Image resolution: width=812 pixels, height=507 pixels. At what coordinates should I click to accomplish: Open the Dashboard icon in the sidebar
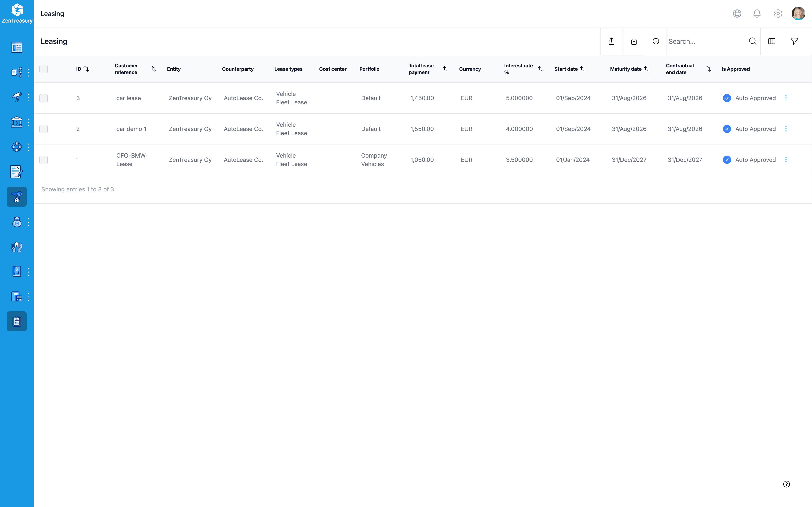point(16,47)
